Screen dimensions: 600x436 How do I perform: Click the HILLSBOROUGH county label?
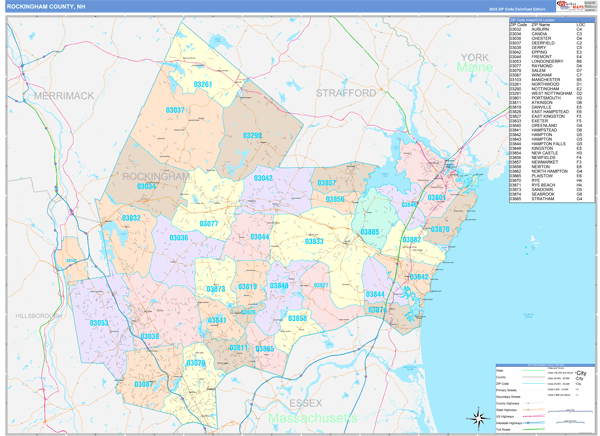click(x=39, y=316)
